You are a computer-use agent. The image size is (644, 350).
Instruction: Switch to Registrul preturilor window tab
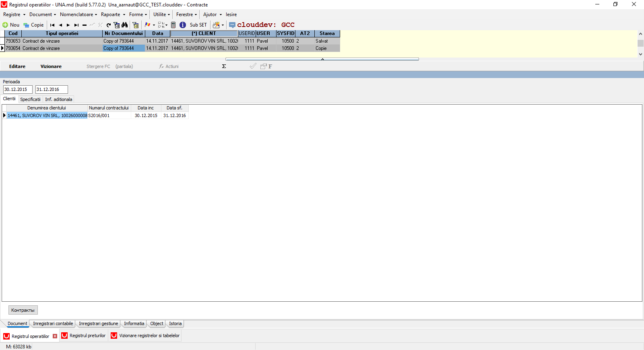(84, 336)
